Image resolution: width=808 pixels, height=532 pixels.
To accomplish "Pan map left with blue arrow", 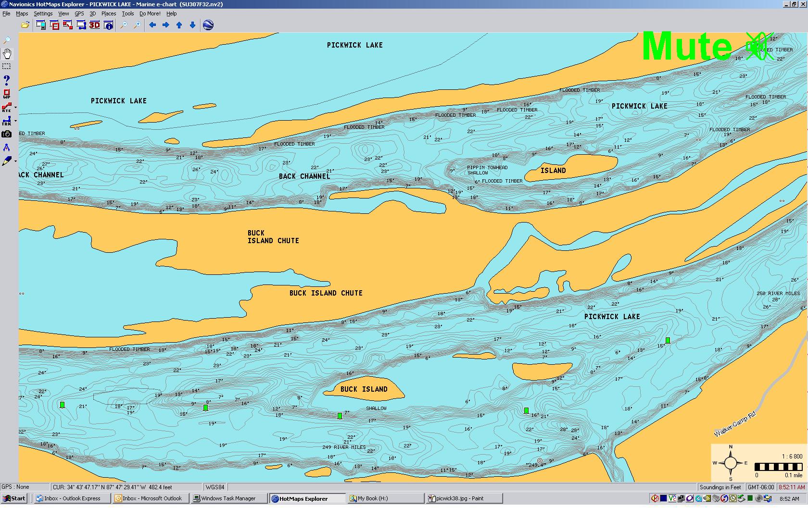I will tap(152, 25).
